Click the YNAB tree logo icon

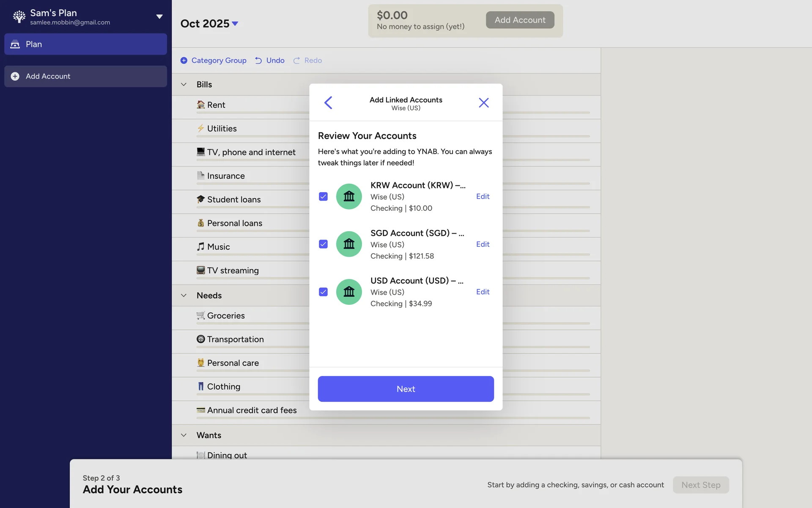click(x=19, y=17)
